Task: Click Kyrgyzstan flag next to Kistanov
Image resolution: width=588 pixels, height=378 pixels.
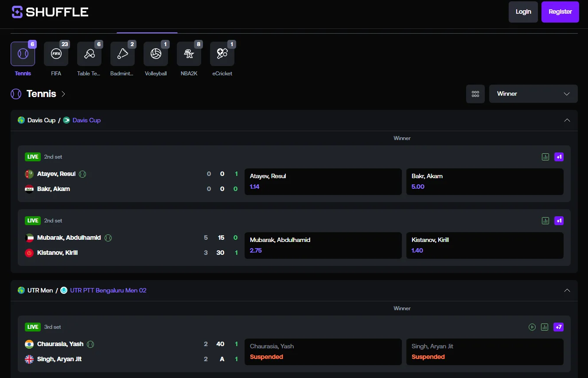Action: point(29,253)
